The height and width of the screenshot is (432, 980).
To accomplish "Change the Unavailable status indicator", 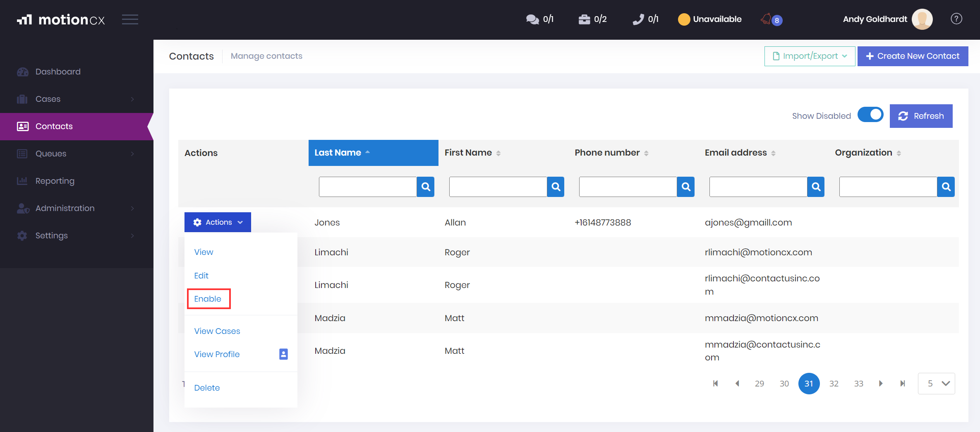I will [709, 19].
